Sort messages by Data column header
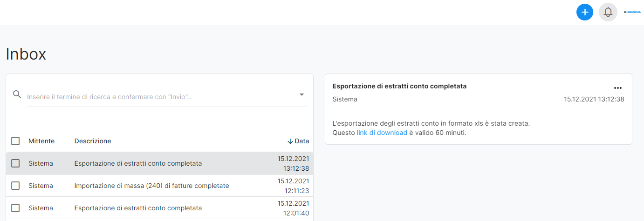Image resolution: width=644 pixels, height=221 pixels. [302, 141]
